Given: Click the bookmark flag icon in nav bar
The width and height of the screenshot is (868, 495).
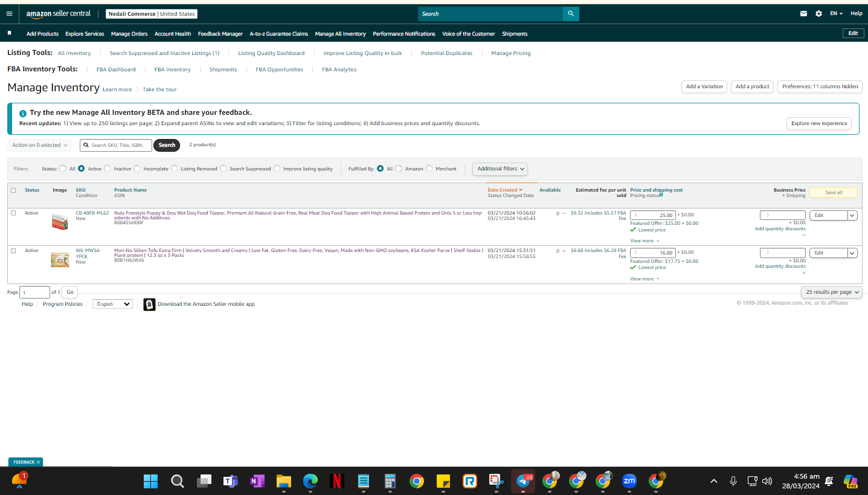Looking at the screenshot, I should 9,33.
